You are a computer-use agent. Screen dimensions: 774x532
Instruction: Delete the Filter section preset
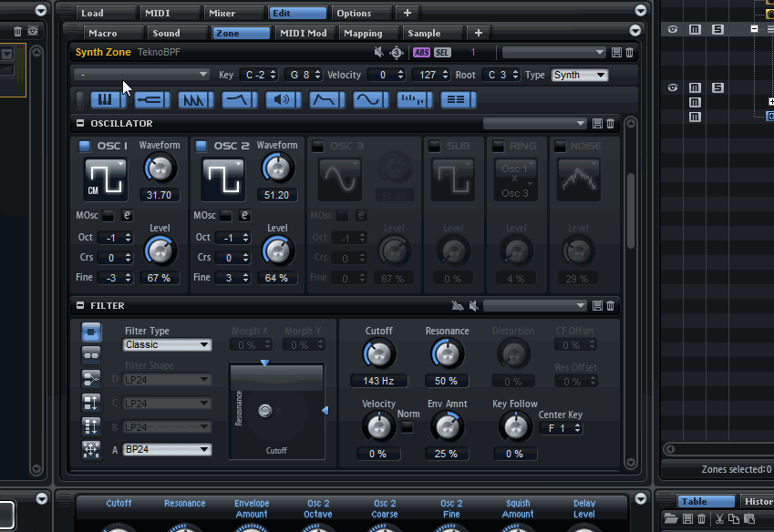(x=611, y=306)
